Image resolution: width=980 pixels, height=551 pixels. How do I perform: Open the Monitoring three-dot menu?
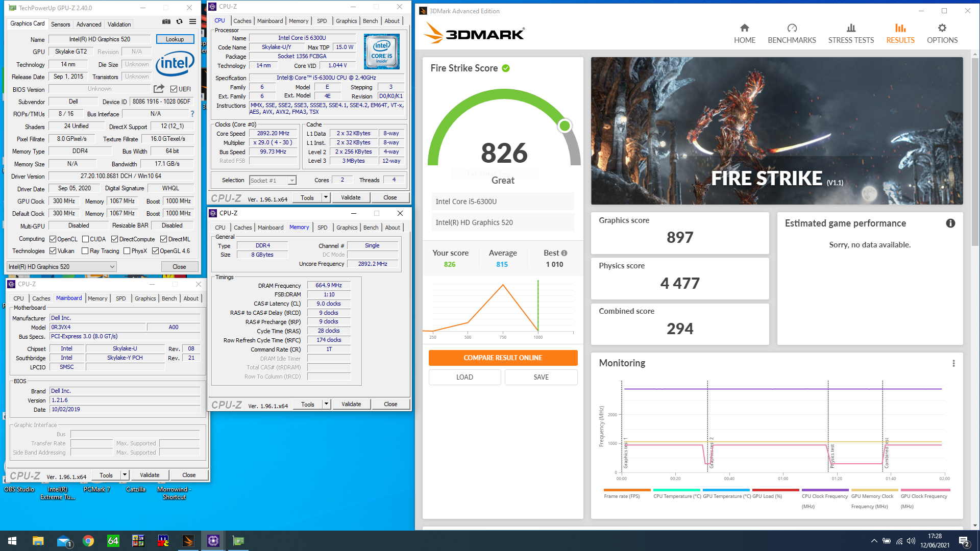(953, 363)
